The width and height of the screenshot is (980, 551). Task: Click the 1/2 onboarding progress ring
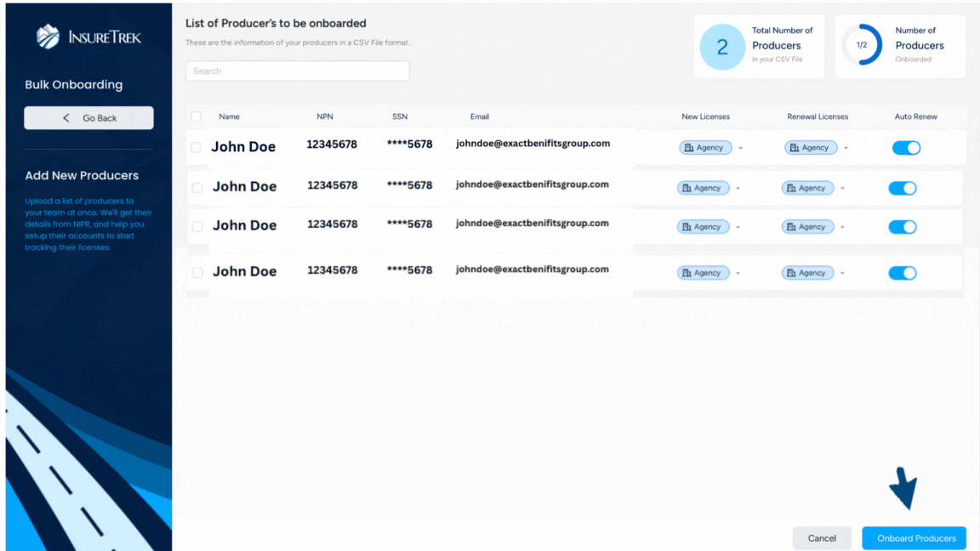click(862, 47)
